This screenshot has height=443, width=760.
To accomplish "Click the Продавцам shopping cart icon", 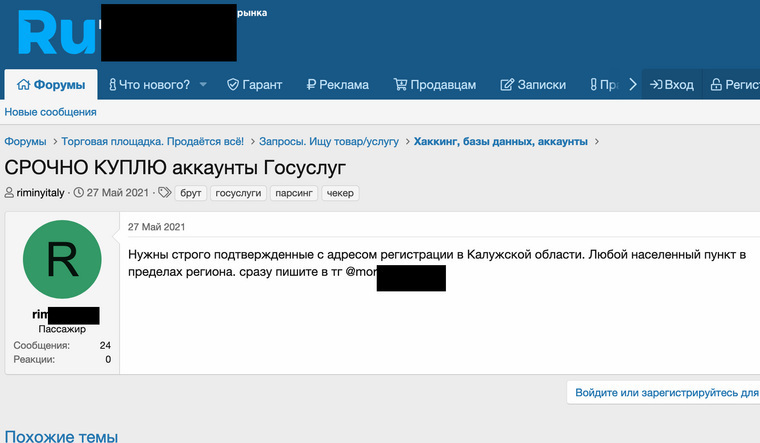I will [x=400, y=85].
